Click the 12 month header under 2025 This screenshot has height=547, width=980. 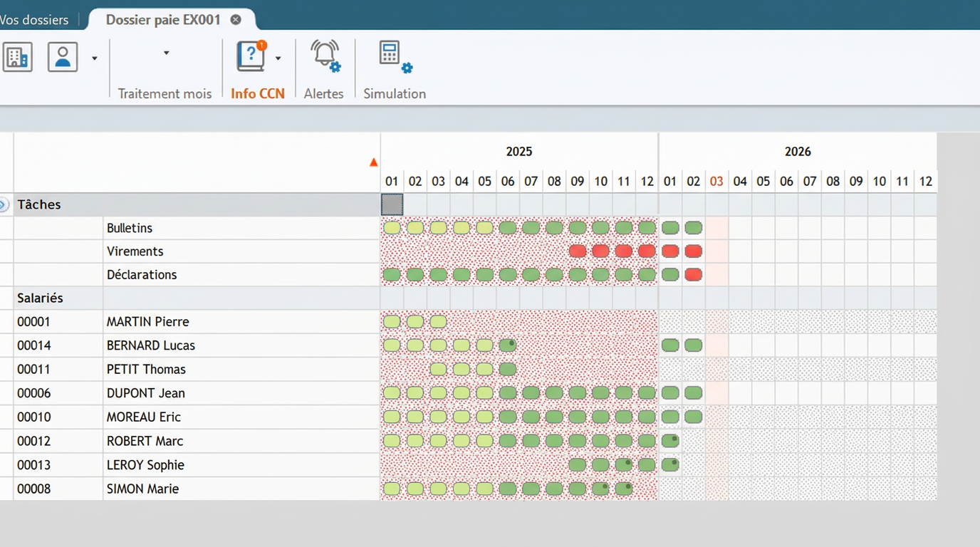647,182
